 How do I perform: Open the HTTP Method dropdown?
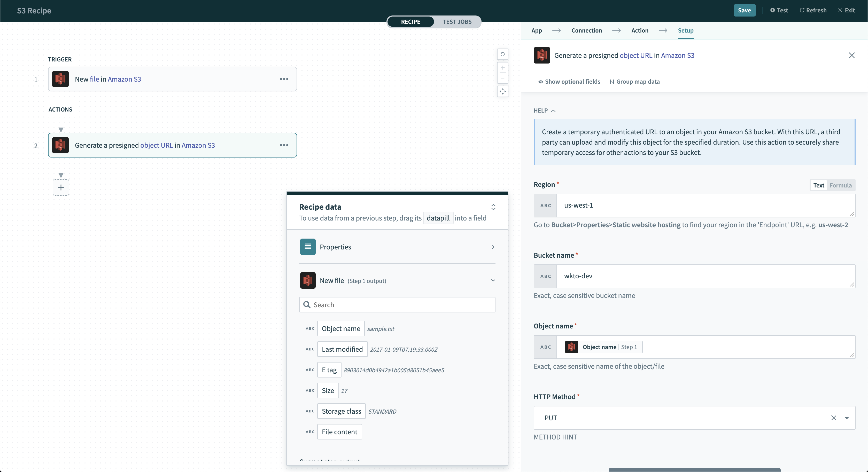[x=847, y=418]
